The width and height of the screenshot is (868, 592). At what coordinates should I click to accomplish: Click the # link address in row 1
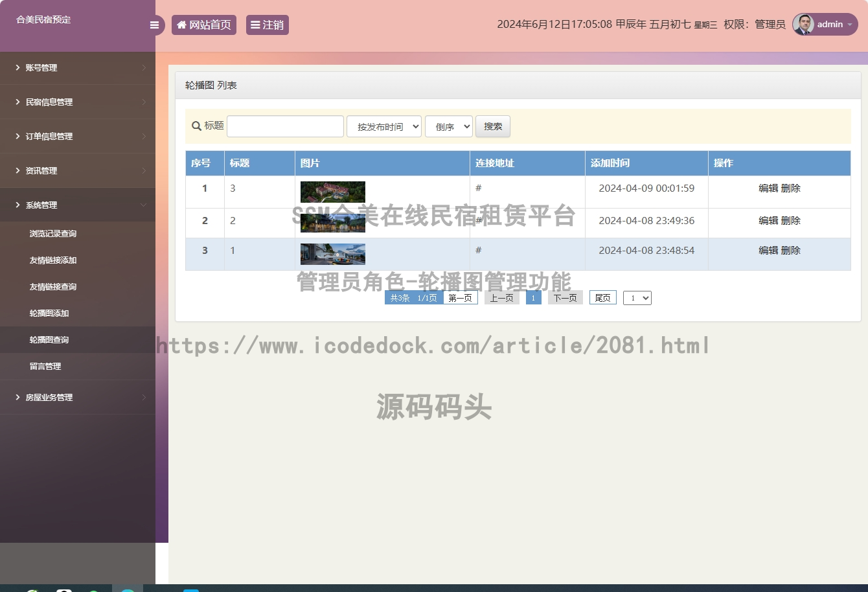tap(479, 188)
